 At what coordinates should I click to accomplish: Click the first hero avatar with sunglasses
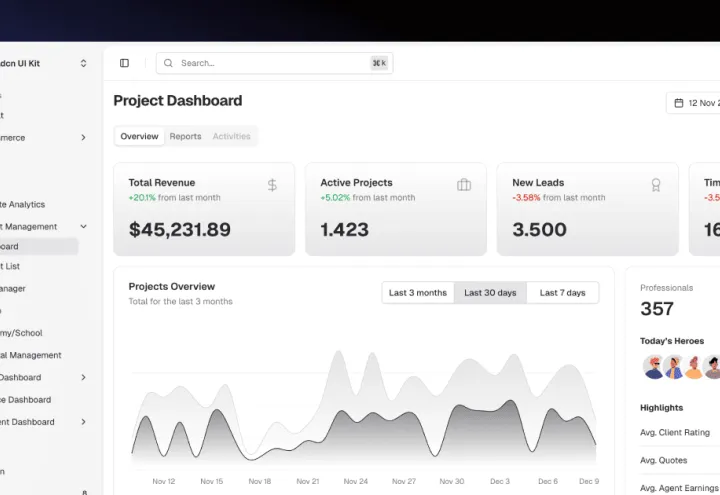[x=654, y=367]
